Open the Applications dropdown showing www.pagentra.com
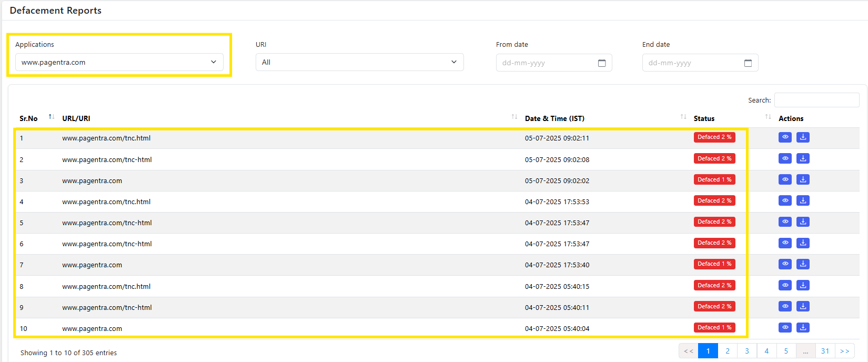 [119, 62]
